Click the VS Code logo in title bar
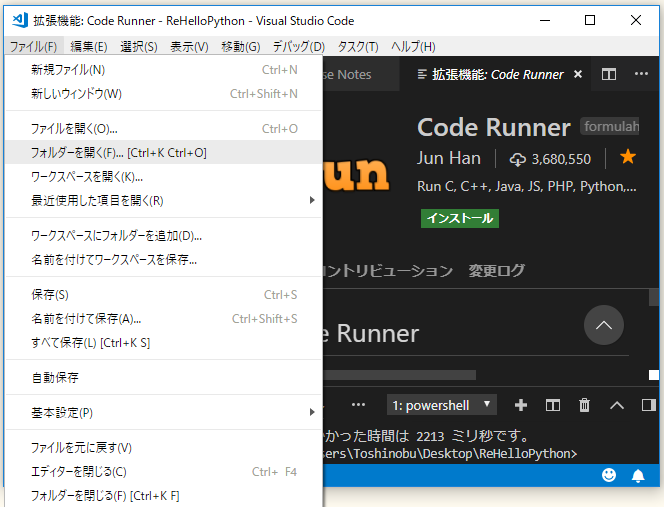This screenshot has width=664, height=507. pos(20,20)
